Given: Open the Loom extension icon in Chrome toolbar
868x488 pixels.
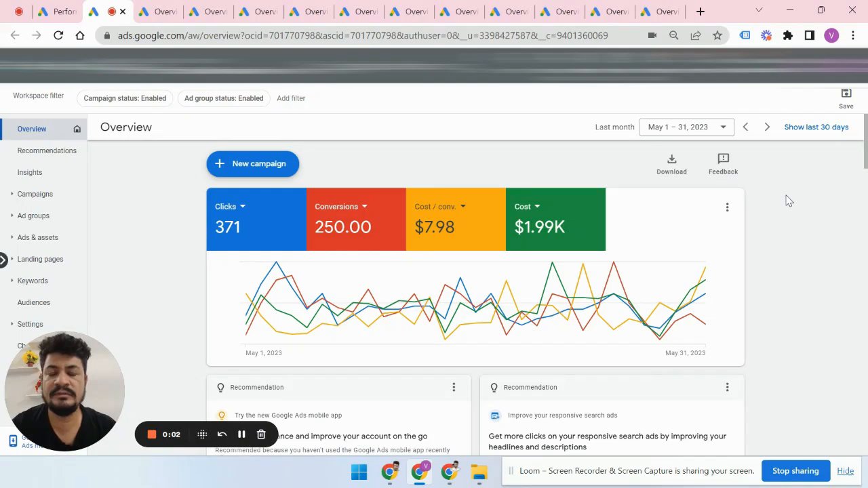Looking at the screenshot, I should tap(766, 35).
